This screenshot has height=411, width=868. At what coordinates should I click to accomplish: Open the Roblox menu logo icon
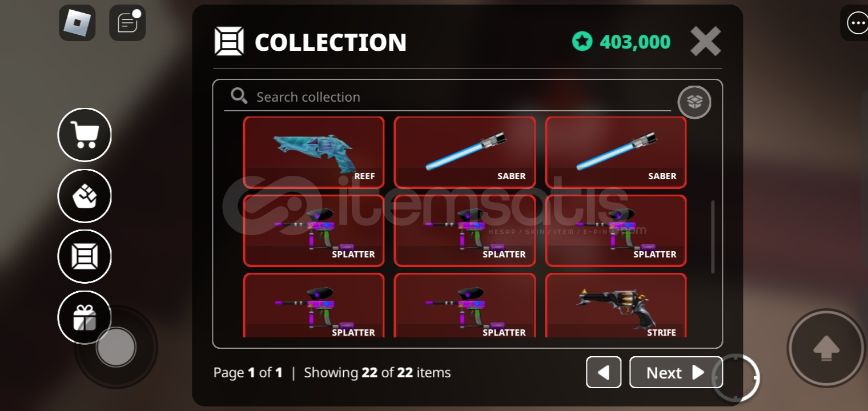tap(77, 23)
